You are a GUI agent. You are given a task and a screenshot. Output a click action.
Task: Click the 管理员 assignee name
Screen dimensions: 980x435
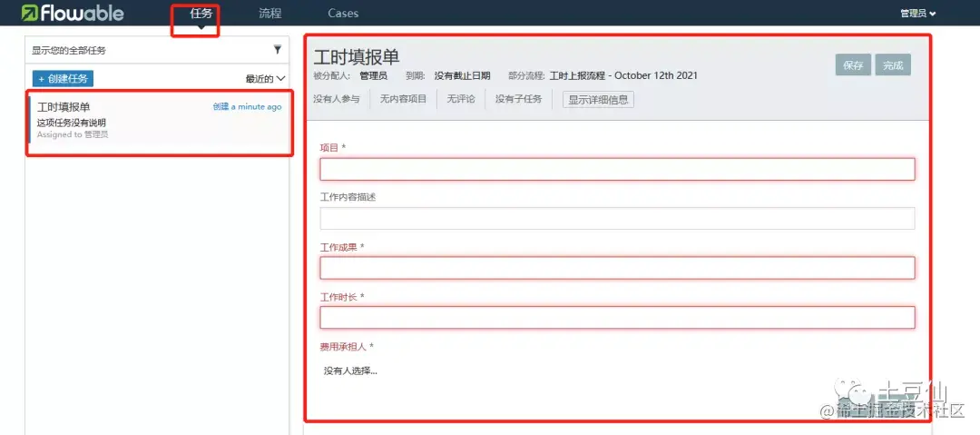(x=373, y=75)
